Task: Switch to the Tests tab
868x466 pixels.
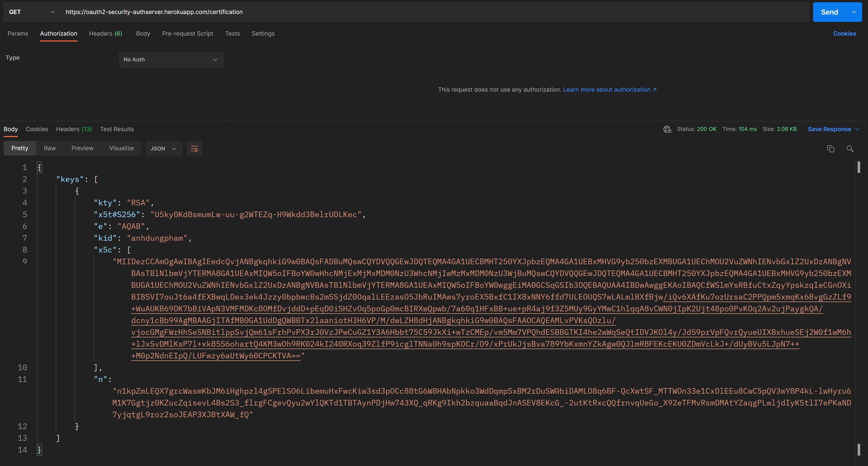Action: pyautogui.click(x=232, y=33)
